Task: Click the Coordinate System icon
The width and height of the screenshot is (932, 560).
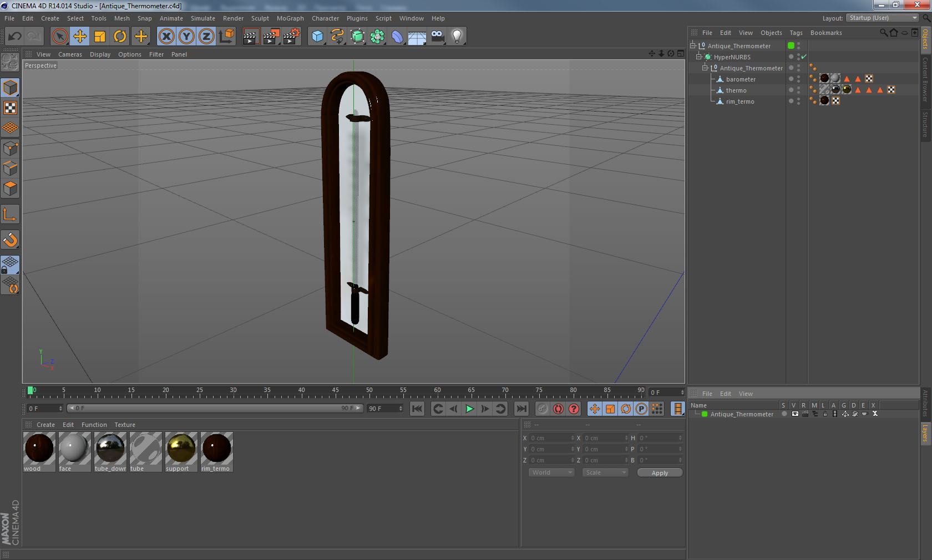Action: coord(226,37)
